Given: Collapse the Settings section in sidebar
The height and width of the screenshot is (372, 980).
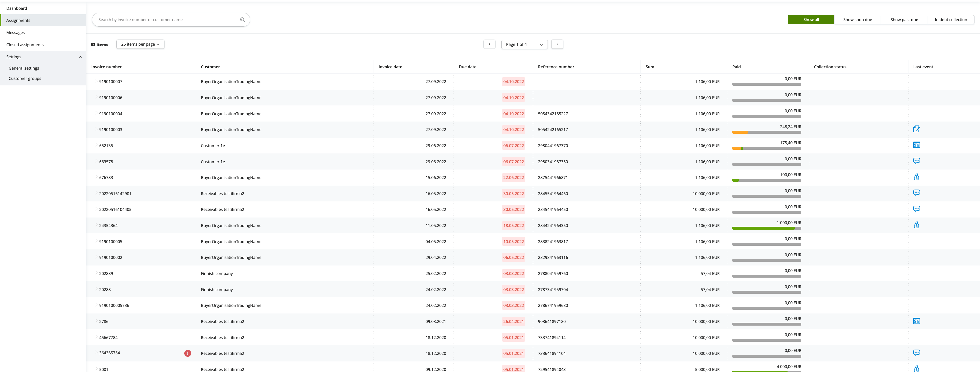Looking at the screenshot, I should [x=80, y=57].
